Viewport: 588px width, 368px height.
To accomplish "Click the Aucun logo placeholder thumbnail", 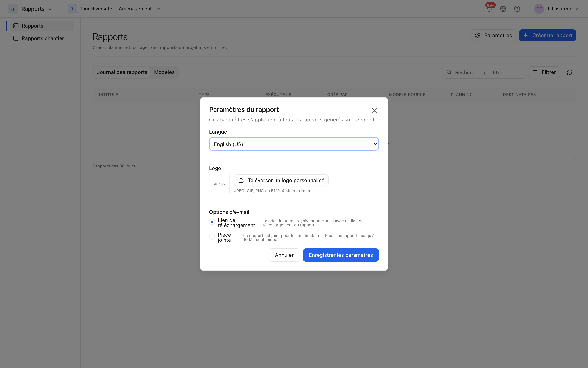I will (219, 184).
